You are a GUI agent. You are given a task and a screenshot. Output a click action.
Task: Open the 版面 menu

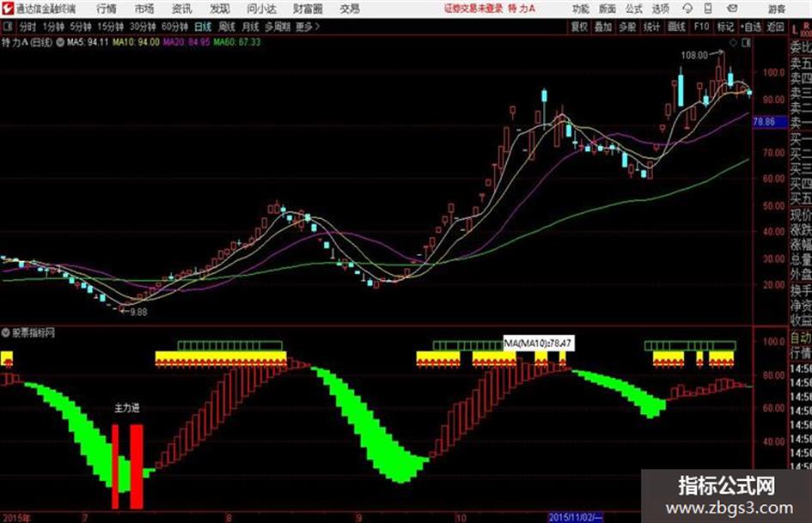click(607, 9)
